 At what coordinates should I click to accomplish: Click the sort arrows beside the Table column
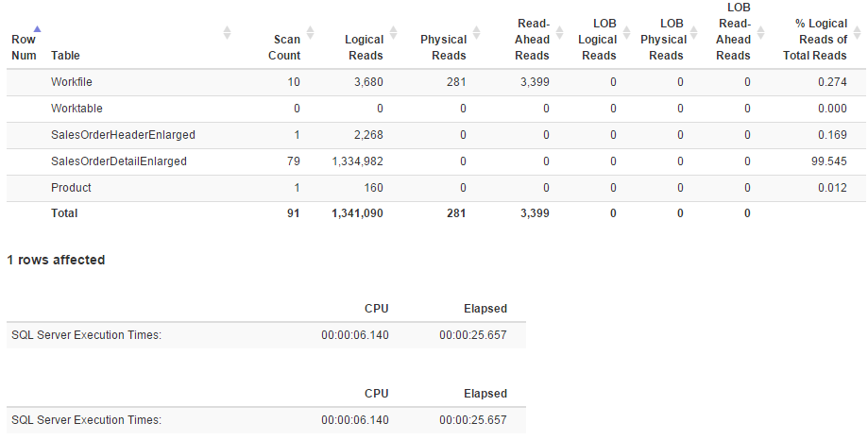coord(227,33)
